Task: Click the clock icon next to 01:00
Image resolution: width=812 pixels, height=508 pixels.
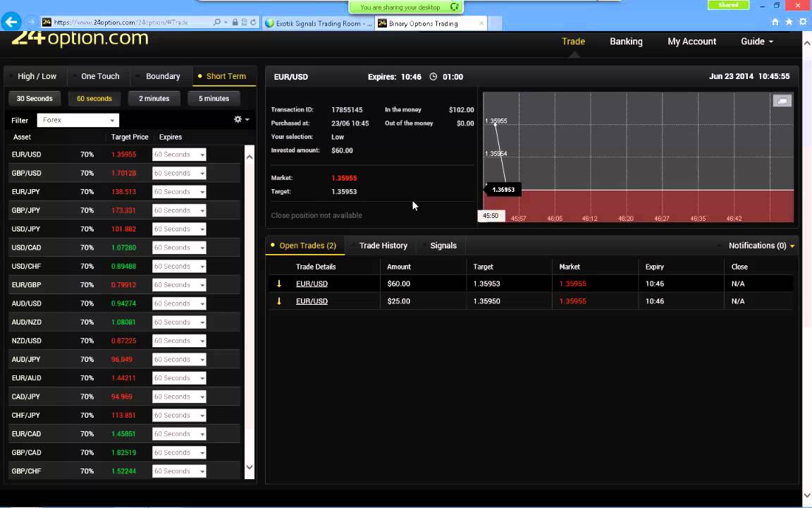Action: pyautogui.click(x=433, y=77)
